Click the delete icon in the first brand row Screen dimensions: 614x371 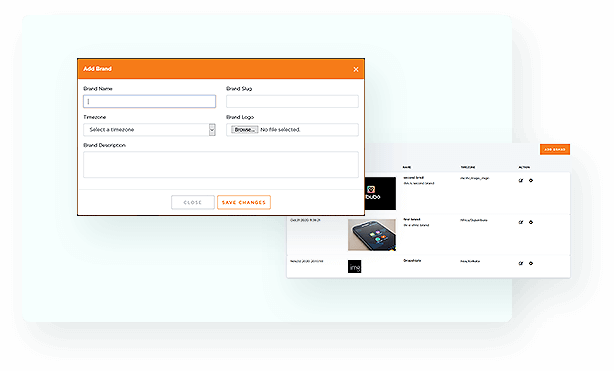531,181
